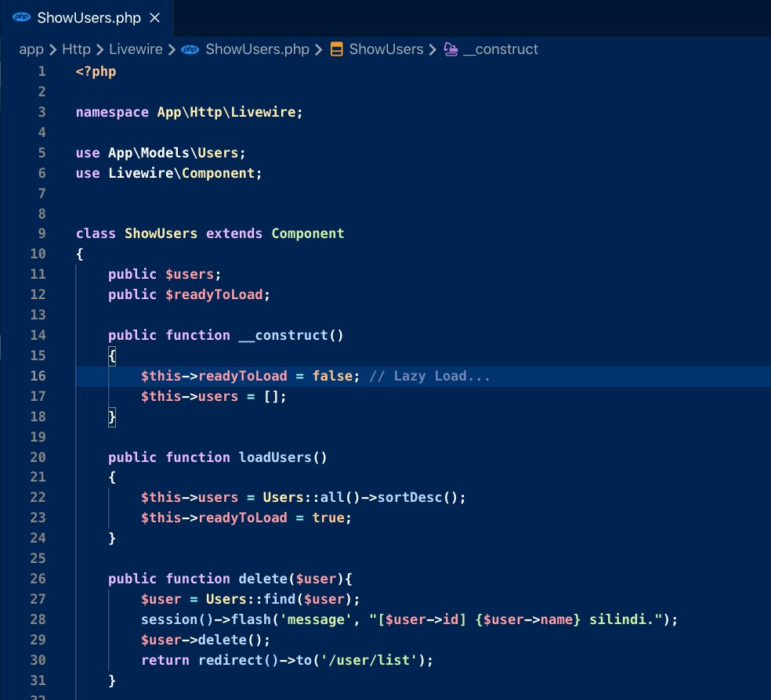
Task: Open the ShowUsers.php breadcrumb segment
Action: [257, 49]
